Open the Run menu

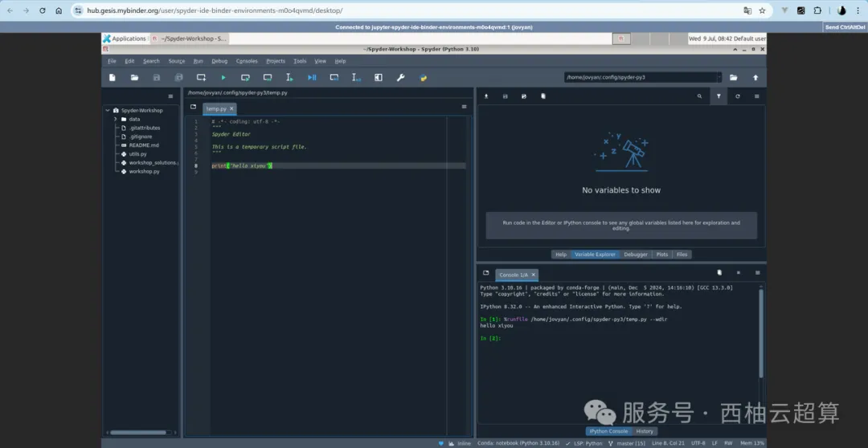coord(199,61)
